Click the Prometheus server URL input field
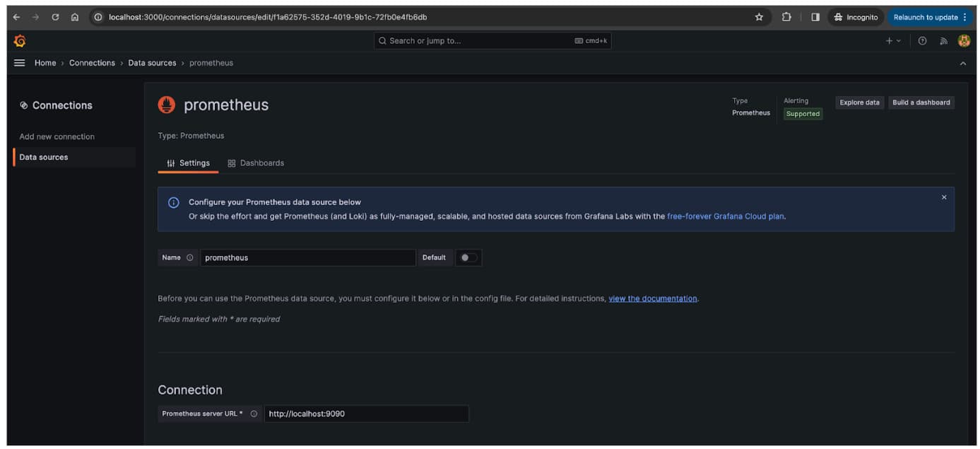 (366, 414)
